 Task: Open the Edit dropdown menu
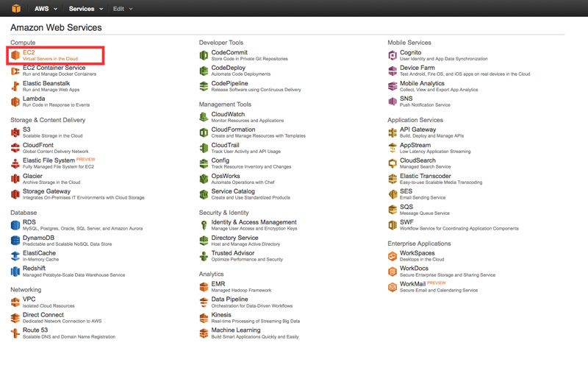click(x=123, y=9)
